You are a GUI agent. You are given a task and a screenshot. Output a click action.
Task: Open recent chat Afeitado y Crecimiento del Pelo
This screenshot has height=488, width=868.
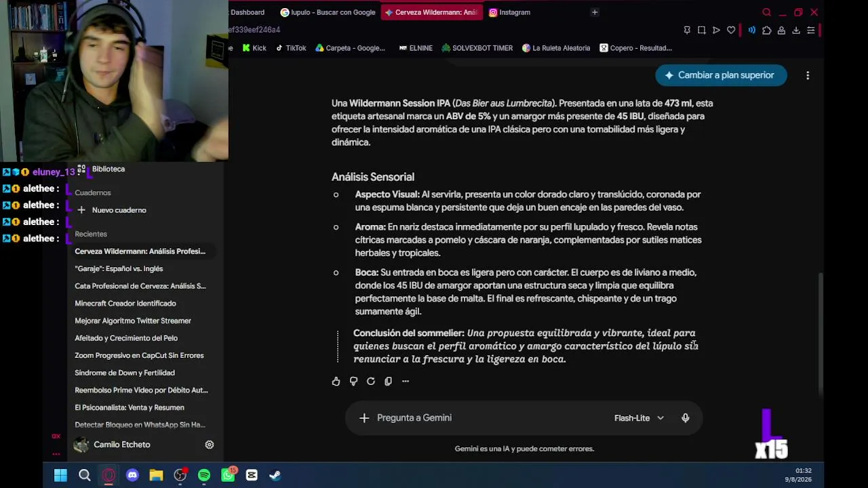click(126, 338)
